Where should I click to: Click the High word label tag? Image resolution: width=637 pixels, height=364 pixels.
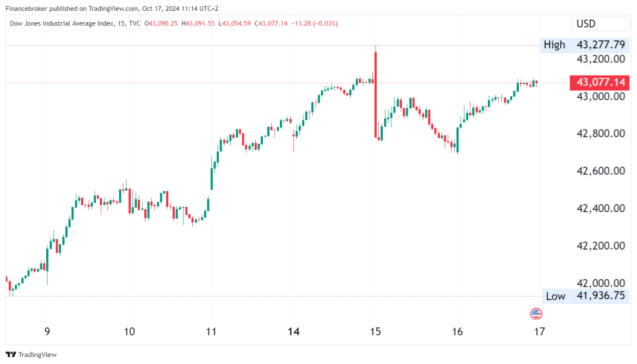[554, 45]
